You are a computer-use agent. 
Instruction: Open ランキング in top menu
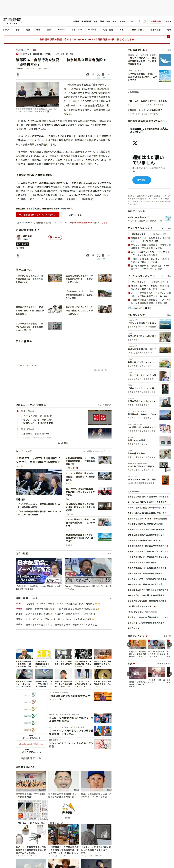(124, 21)
